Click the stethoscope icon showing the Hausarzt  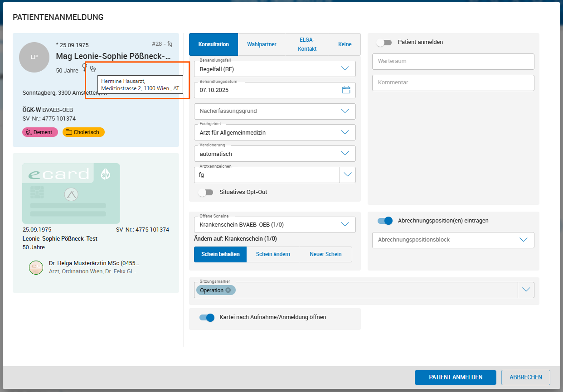pyautogui.click(x=93, y=69)
